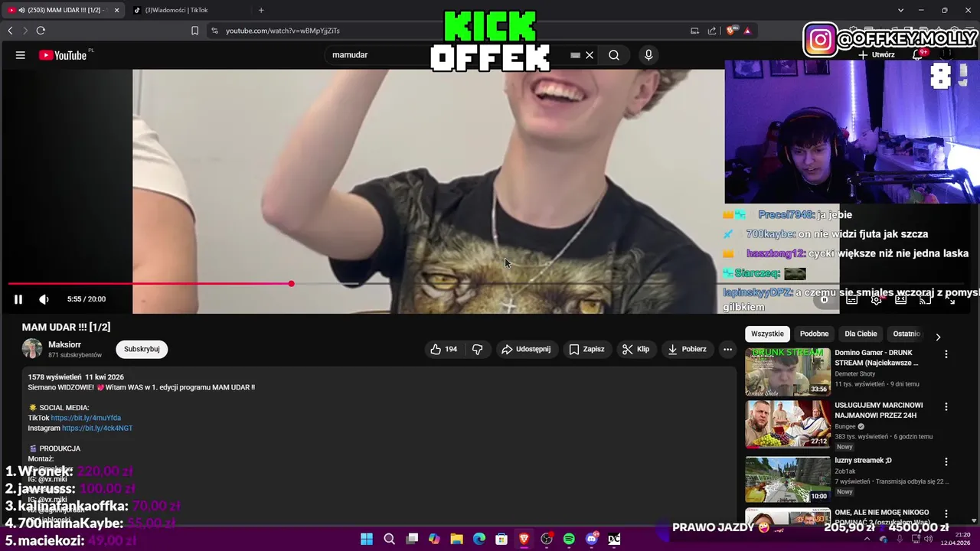Open Brave Shields lion icon
The image size is (980, 551).
(x=730, y=31)
